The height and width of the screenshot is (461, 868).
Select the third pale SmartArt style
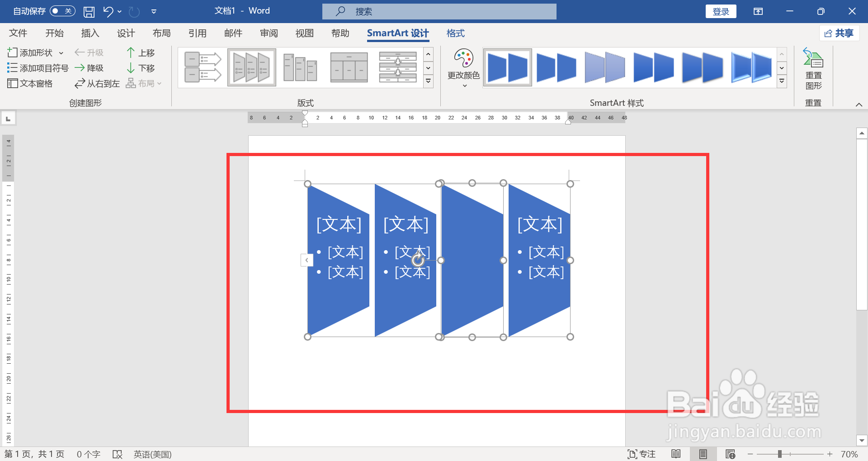605,67
